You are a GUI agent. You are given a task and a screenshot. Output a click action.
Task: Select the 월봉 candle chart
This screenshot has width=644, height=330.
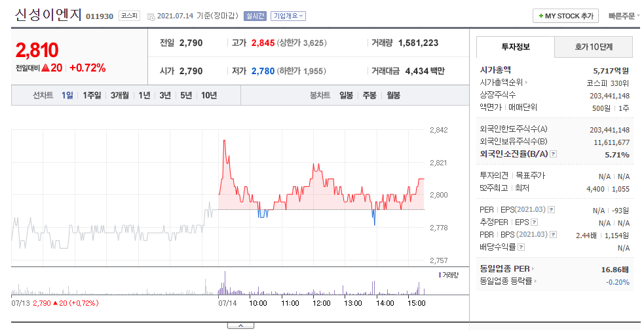click(394, 96)
